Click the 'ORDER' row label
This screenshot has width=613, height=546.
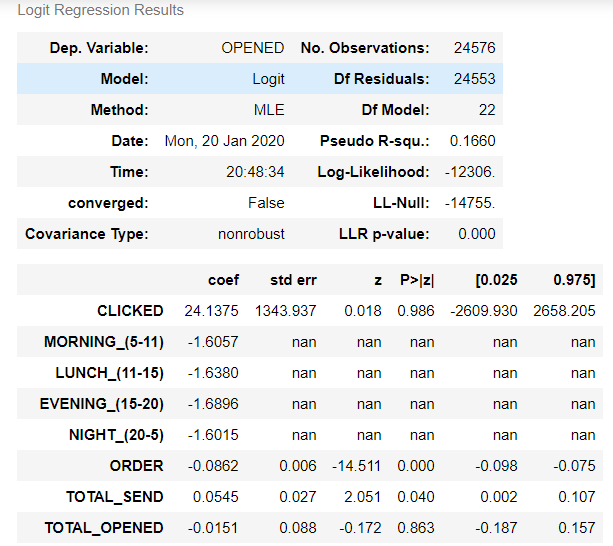click(x=136, y=465)
